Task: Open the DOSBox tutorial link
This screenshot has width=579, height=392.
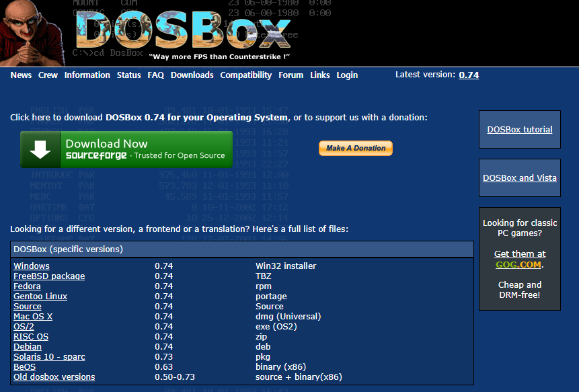Action: [x=520, y=130]
